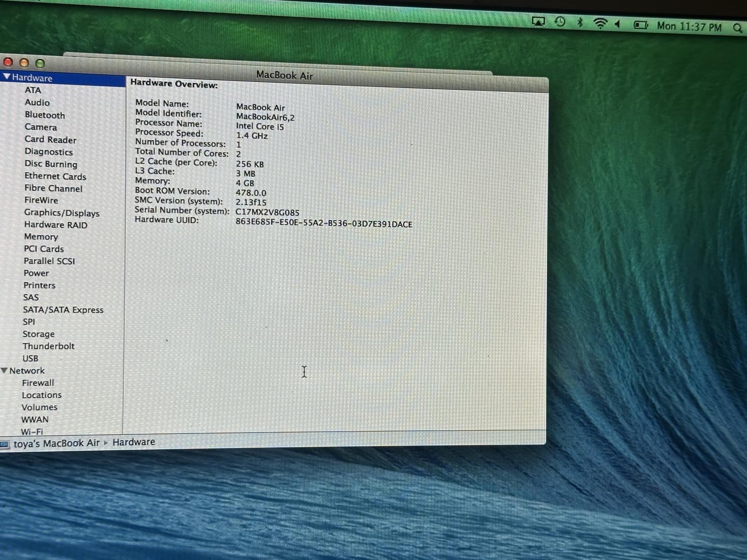Select SAS in the sidebar
The width and height of the screenshot is (747, 560).
[x=31, y=297]
